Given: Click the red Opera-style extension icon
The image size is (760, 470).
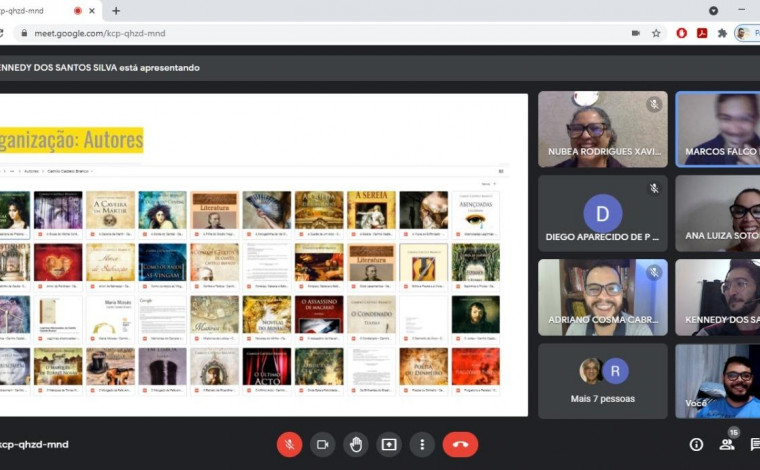Looking at the screenshot, I should 682,33.
